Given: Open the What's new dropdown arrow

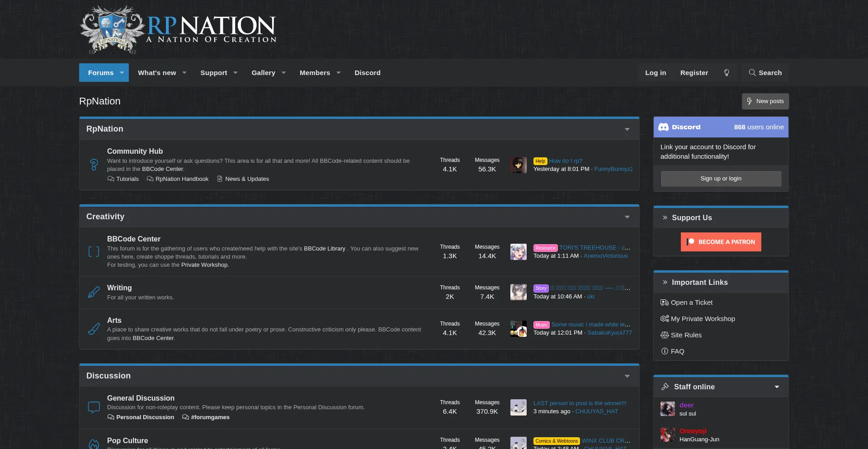Looking at the screenshot, I should (x=184, y=73).
